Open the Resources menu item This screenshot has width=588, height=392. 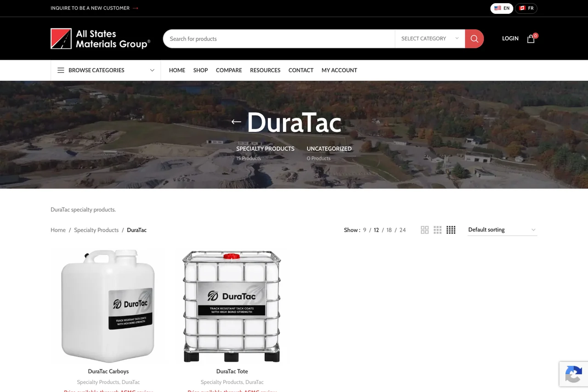265,70
